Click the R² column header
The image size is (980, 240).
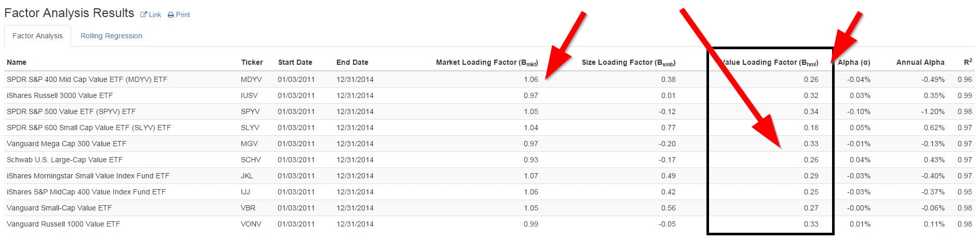click(968, 62)
